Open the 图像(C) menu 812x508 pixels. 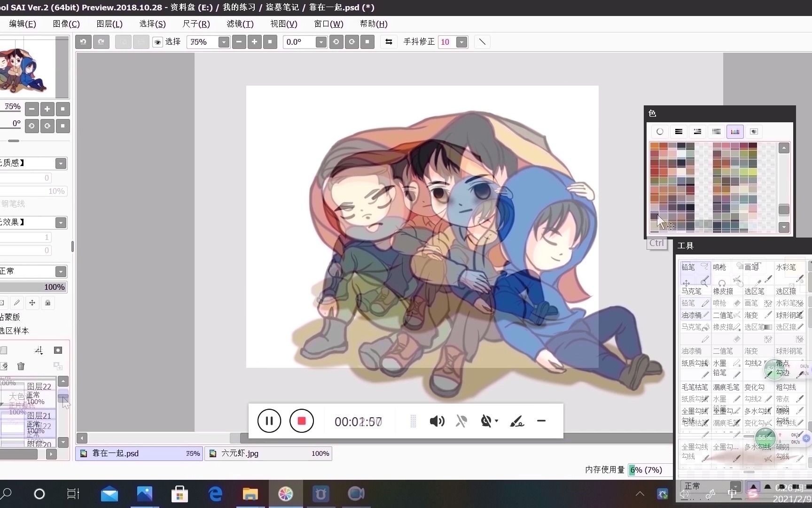(66, 24)
